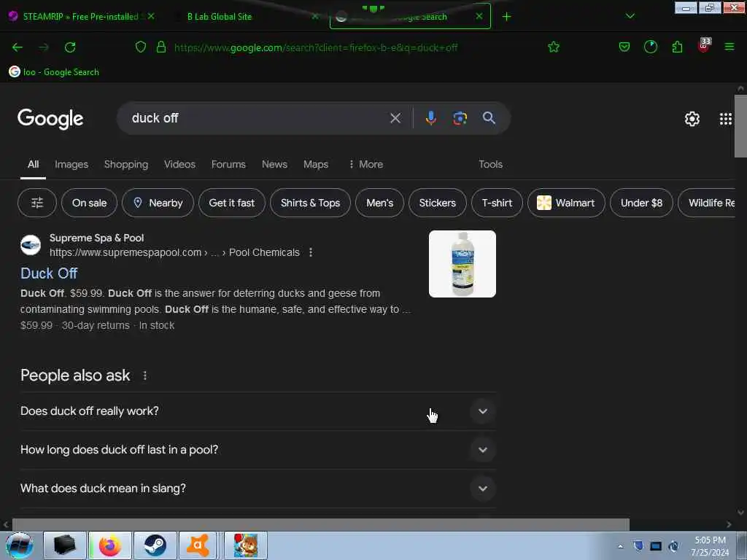Click the Duck Off bottle thumbnail
The height and width of the screenshot is (560, 747).
coord(462,264)
